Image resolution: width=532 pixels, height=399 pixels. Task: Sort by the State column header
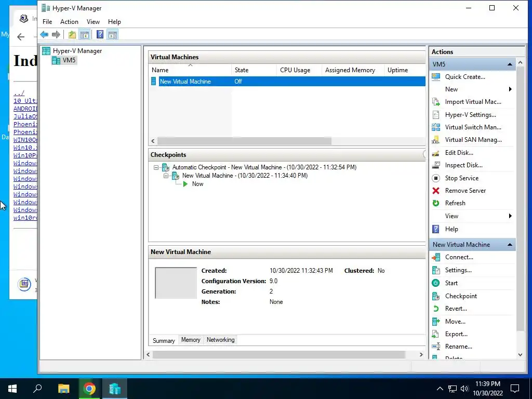tap(254, 70)
